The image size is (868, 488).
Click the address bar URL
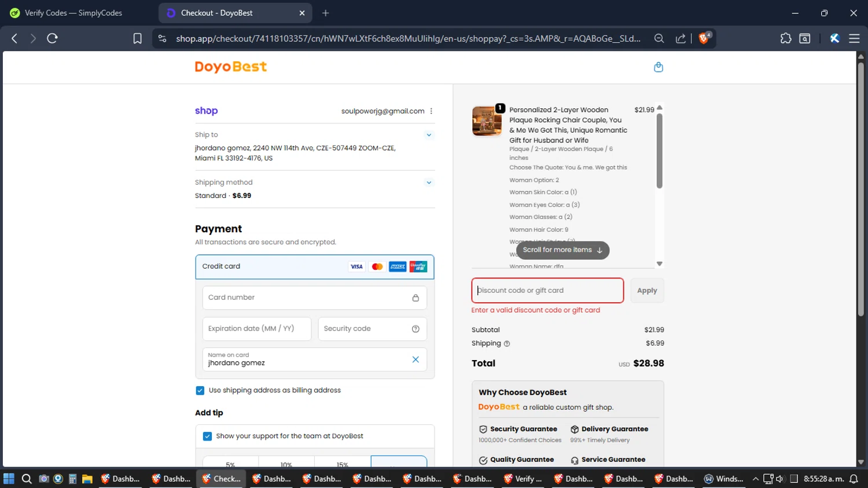(408, 38)
